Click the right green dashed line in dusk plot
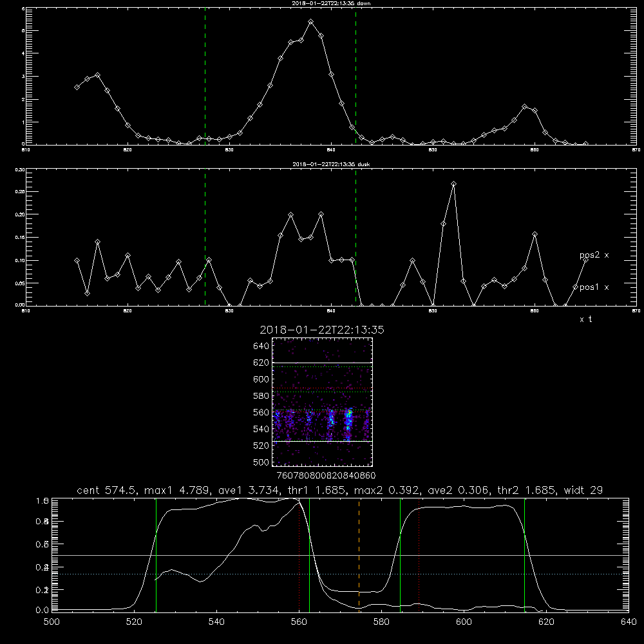This screenshot has width=644, height=644. [355, 236]
